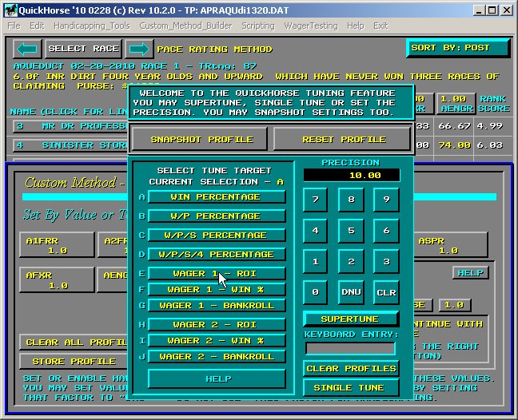Open the Handicapping_Tools menu
518x420 pixels.
(x=91, y=26)
